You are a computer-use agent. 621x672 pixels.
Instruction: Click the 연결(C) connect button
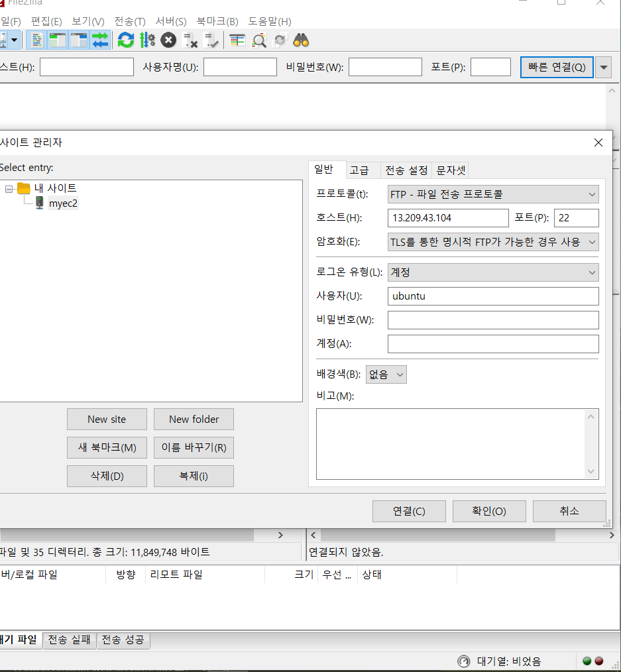[x=409, y=511]
